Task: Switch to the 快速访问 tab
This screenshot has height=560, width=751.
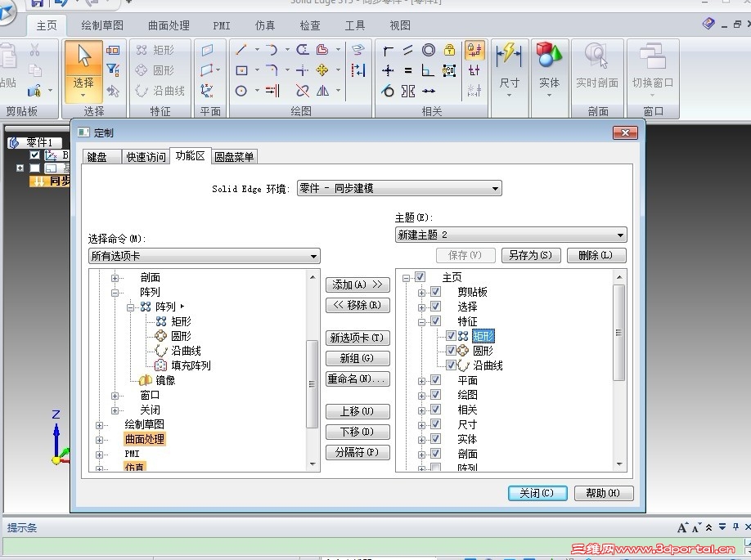Action: click(146, 157)
